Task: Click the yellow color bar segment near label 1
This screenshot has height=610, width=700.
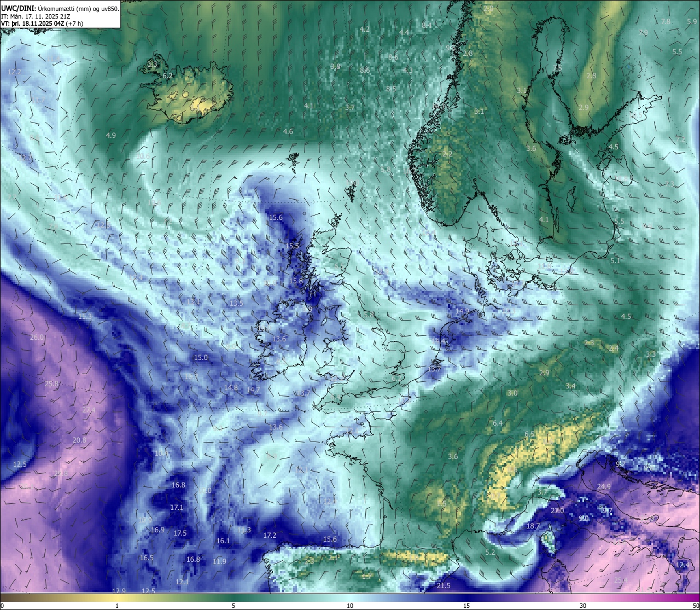Action: click(x=116, y=597)
